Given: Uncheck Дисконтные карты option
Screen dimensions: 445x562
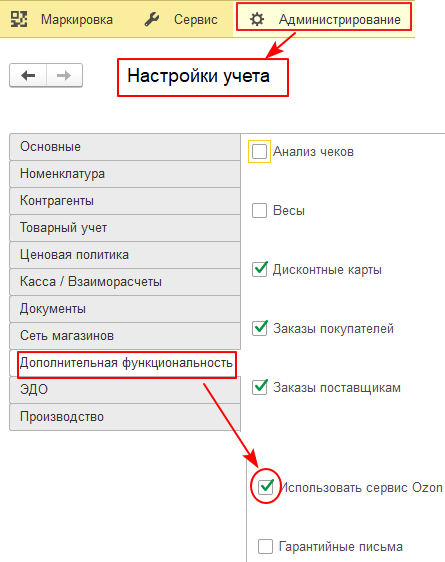Looking at the screenshot, I should coord(259,269).
